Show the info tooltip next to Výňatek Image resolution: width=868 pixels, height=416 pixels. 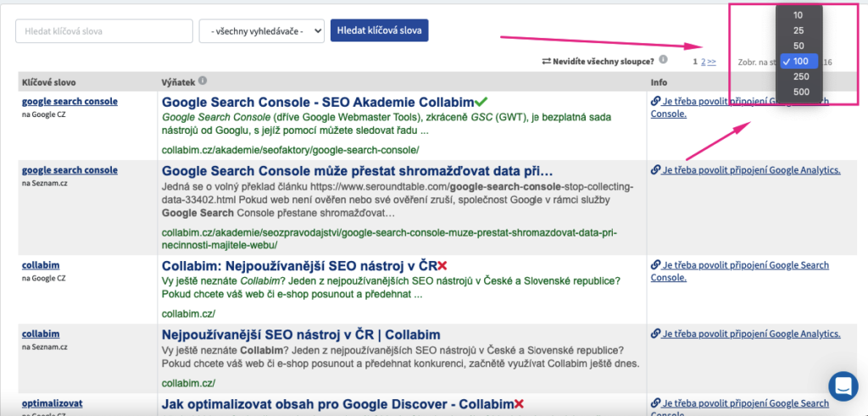point(203,80)
